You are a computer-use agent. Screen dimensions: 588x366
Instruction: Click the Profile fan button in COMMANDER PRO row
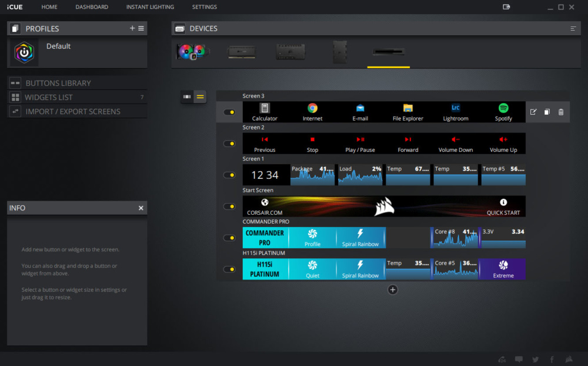point(312,238)
